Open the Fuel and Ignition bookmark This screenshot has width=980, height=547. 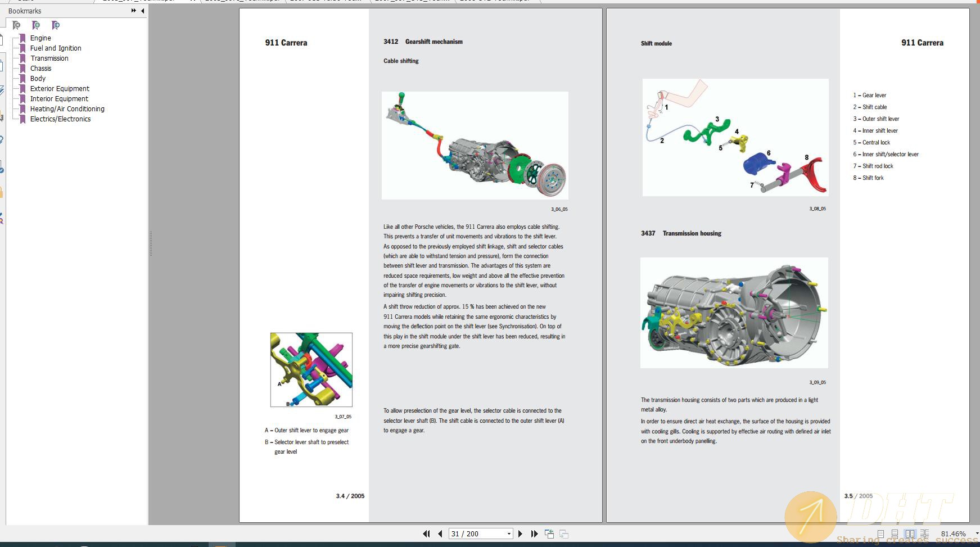click(56, 48)
